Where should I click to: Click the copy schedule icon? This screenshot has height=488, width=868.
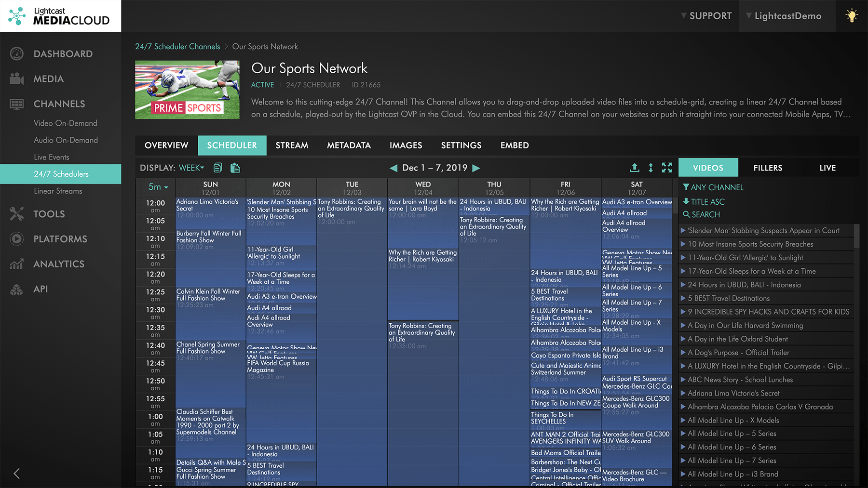pyautogui.click(x=218, y=168)
